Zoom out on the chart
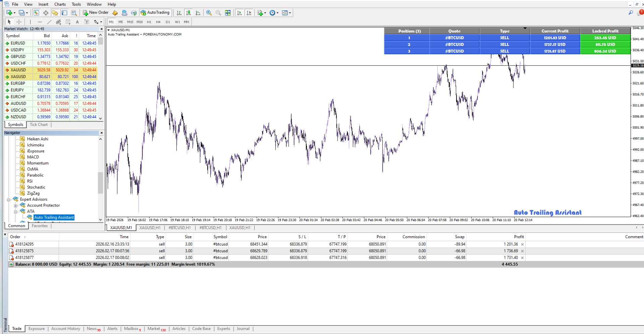Image resolution: width=644 pixels, height=334 pixels. pyautogui.click(x=218, y=13)
